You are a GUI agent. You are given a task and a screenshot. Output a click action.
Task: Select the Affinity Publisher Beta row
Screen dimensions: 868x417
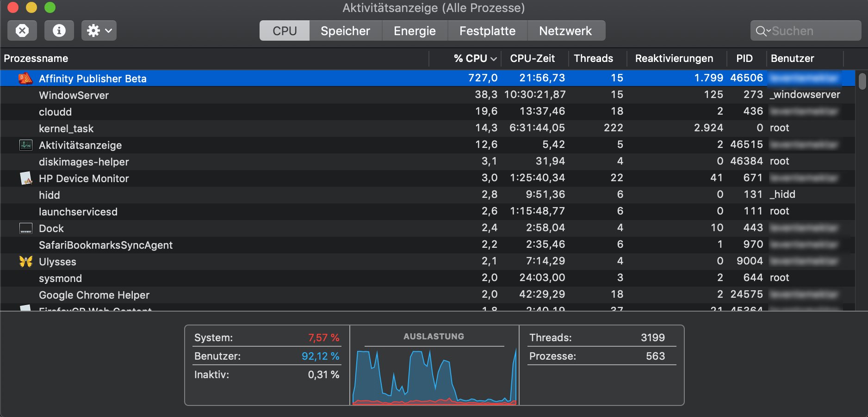428,78
